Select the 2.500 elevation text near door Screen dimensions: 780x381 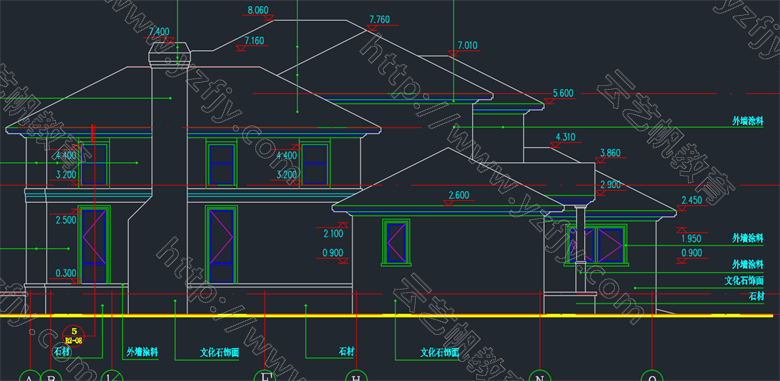pyautogui.click(x=66, y=220)
